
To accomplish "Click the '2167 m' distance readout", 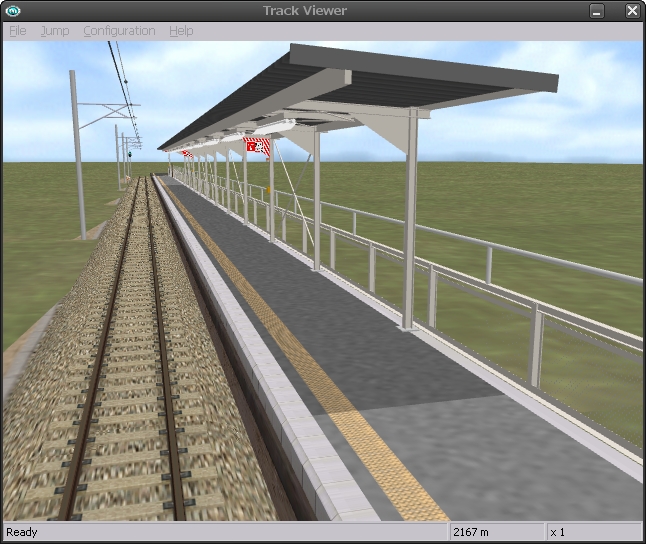I will point(471,532).
